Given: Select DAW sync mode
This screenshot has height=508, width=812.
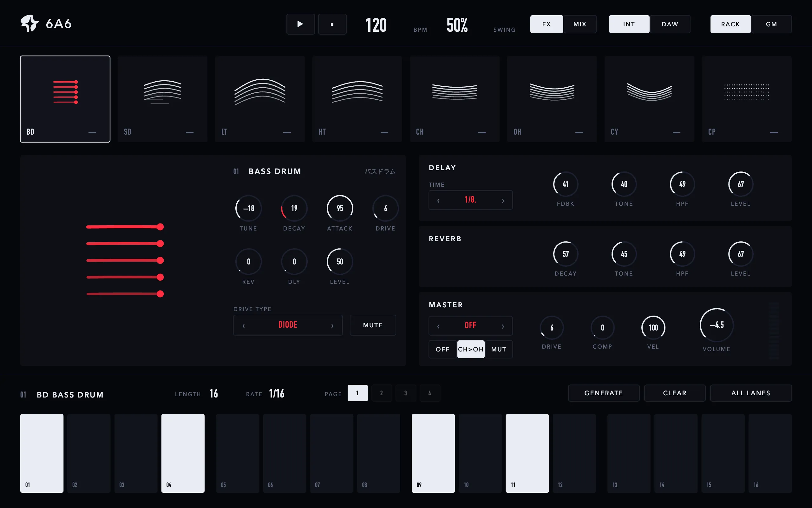Looking at the screenshot, I should (670, 24).
